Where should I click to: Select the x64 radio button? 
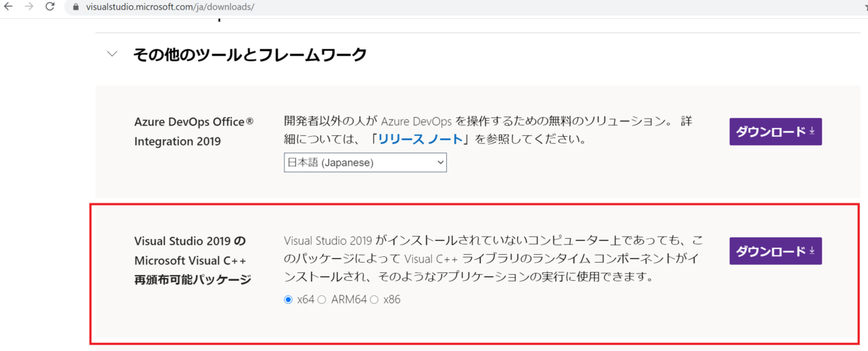[x=289, y=300]
